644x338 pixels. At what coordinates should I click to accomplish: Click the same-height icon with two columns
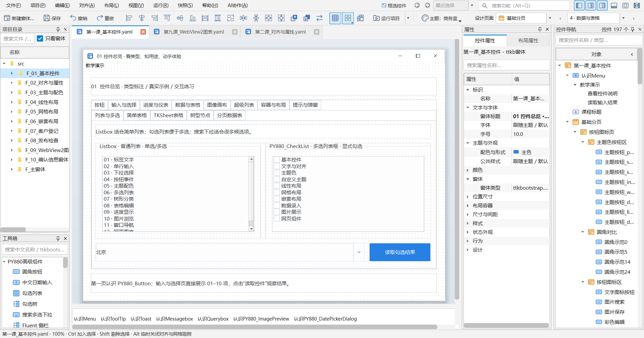[x=218, y=18]
